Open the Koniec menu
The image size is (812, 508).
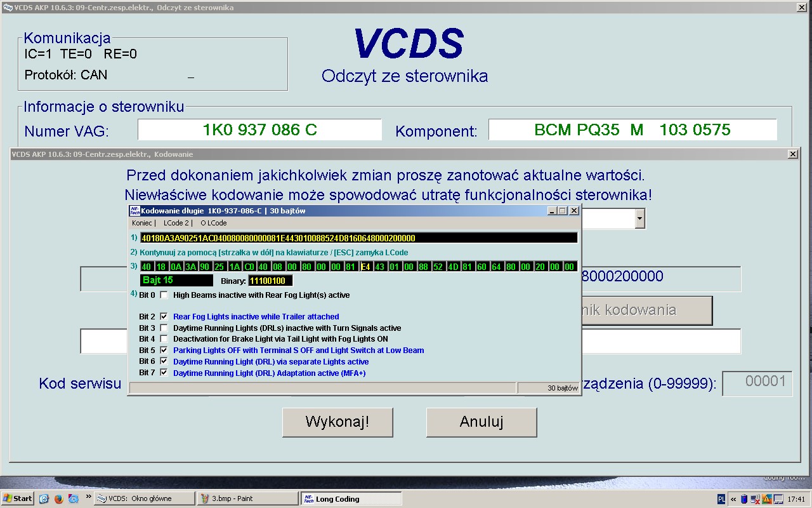pos(143,223)
